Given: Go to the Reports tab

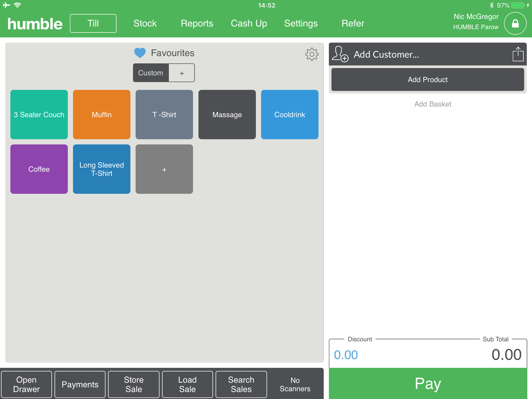Looking at the screenshot, I should (197, 23).
